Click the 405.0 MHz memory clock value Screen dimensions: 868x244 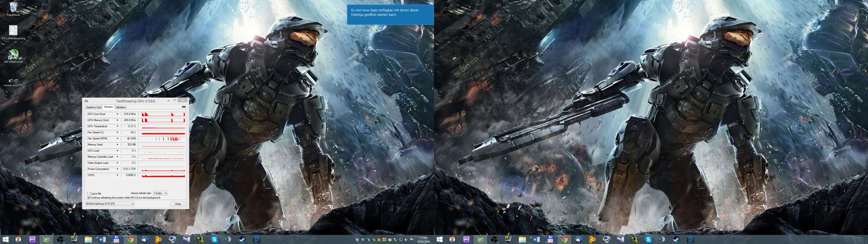coord(128,120)
